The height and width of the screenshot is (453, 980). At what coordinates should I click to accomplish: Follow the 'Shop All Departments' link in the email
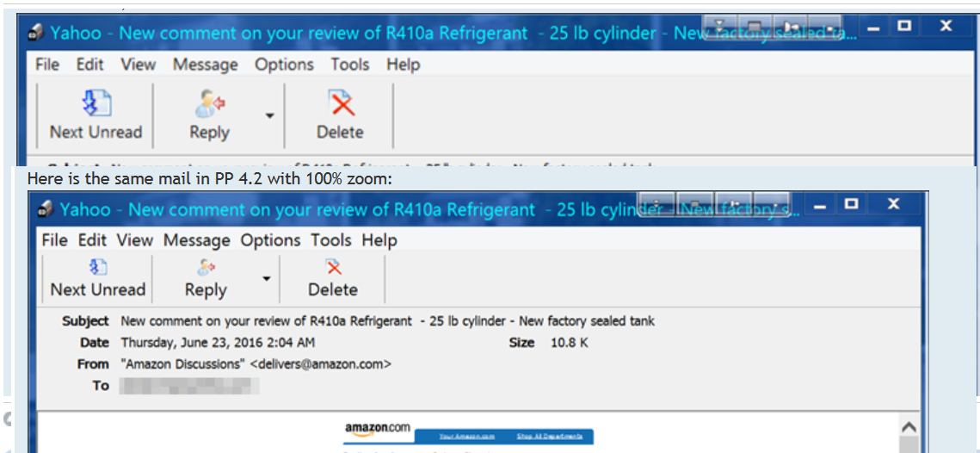550,436
